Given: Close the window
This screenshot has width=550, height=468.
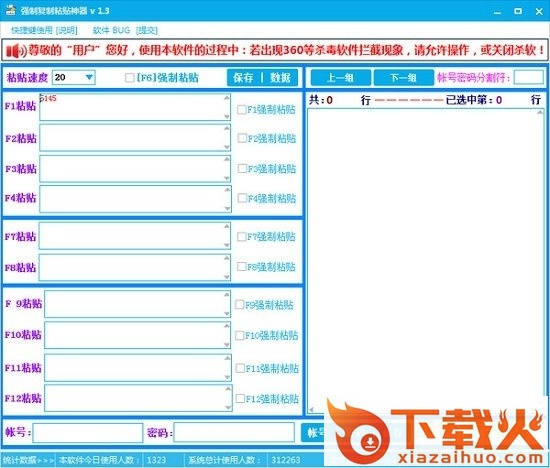Looking at the screenshot, I should click(539, 11).
